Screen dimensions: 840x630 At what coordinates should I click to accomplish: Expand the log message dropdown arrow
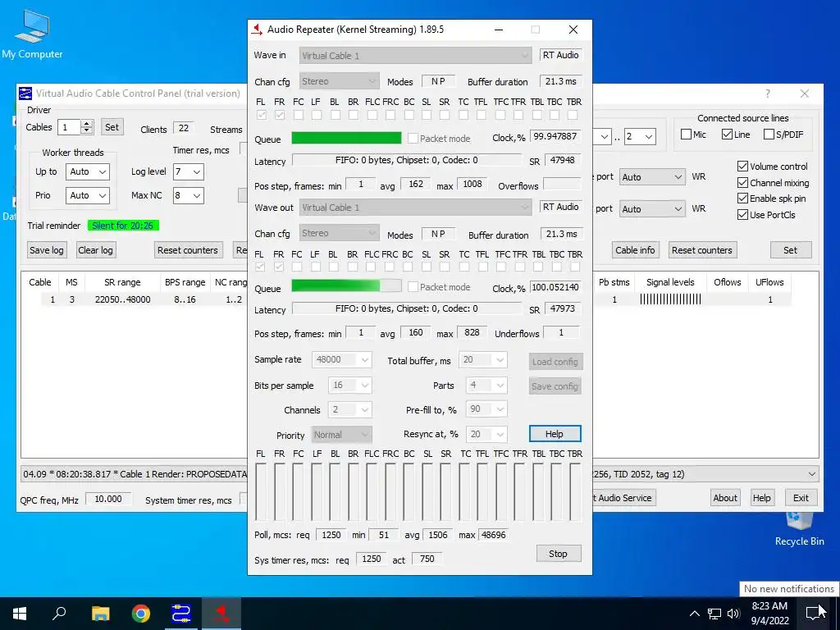click(812, 474)
